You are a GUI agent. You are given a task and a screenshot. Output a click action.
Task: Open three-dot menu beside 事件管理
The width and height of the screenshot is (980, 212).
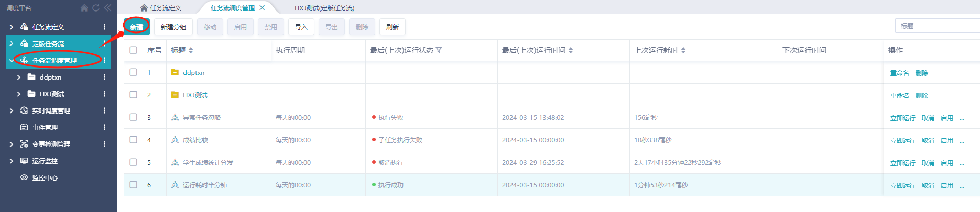click(x=104, y=127)
